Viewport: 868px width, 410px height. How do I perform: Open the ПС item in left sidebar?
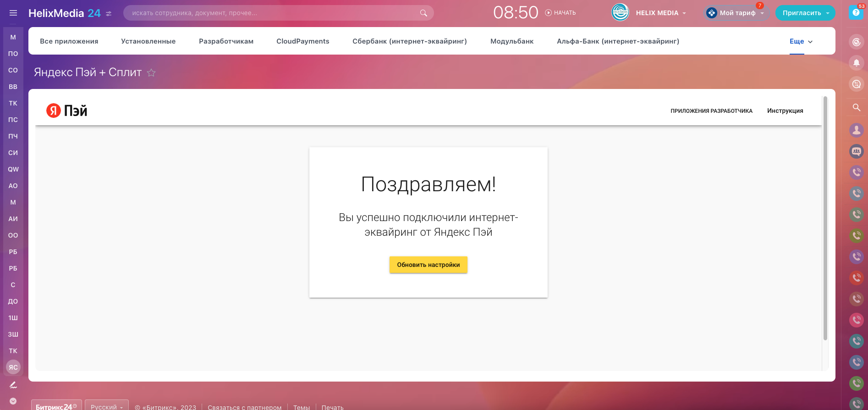coord(13,120)
